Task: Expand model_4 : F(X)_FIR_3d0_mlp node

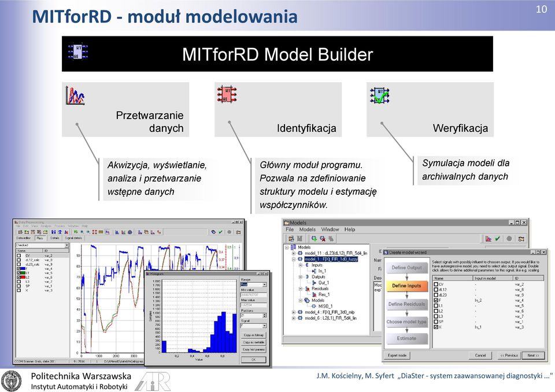Action: click(294, 312)
